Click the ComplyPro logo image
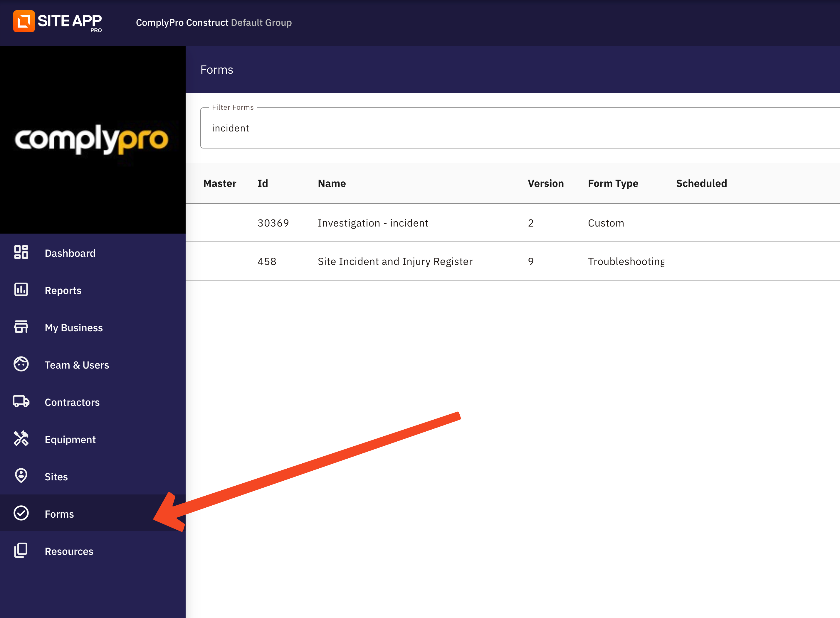 [x=92, y=140]
